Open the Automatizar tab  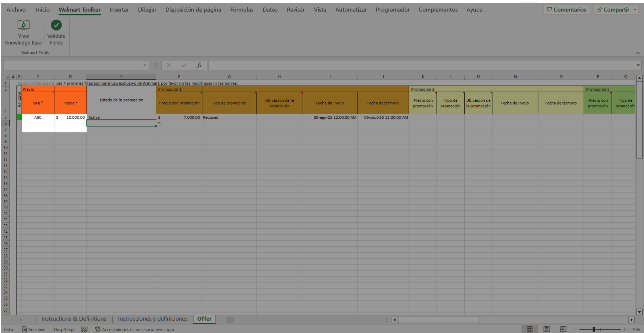point(351,10)
